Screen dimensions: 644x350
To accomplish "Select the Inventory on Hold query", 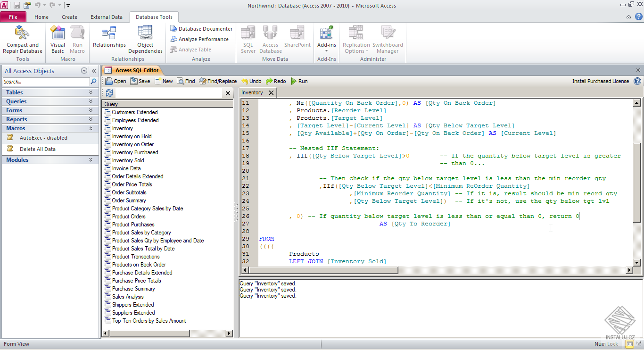I will click(x=132, y=136).
